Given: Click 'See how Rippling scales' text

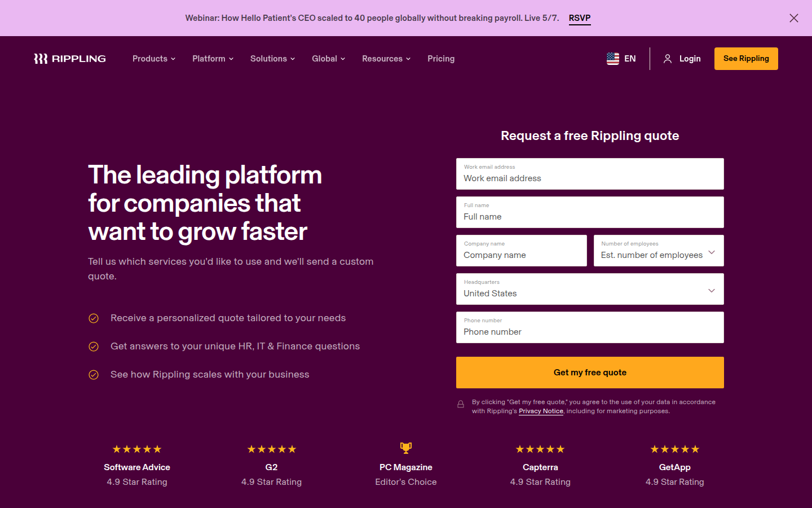Looking at the screenshot, I should point(210,375).
